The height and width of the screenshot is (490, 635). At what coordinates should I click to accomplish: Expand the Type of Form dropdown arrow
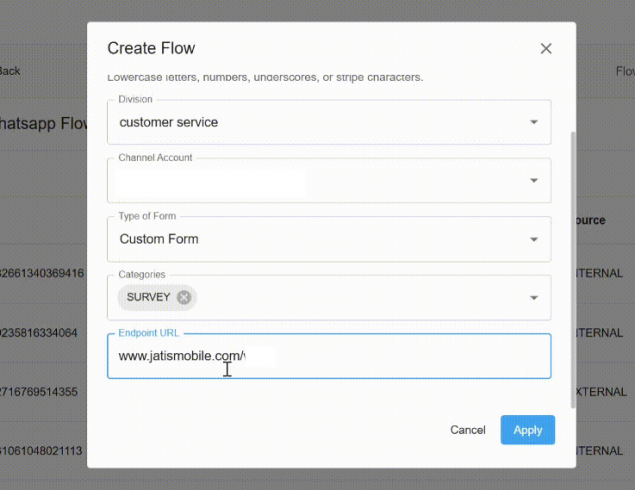pos(533,239)
